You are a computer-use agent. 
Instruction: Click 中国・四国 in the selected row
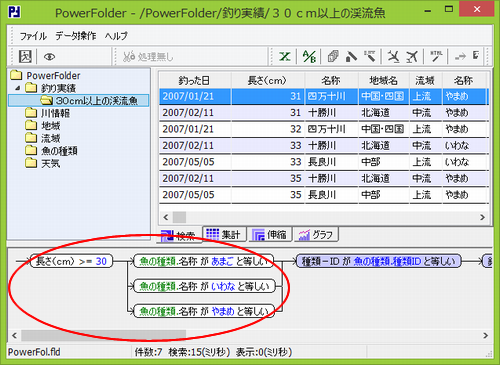click(383, 96)
